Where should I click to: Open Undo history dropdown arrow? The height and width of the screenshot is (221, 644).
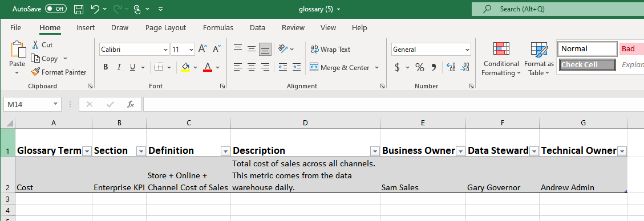click(105, 9)
